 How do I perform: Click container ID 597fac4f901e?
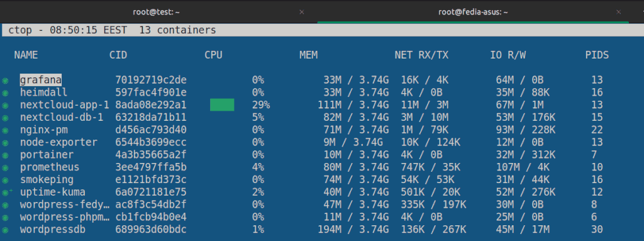[151, 92]
